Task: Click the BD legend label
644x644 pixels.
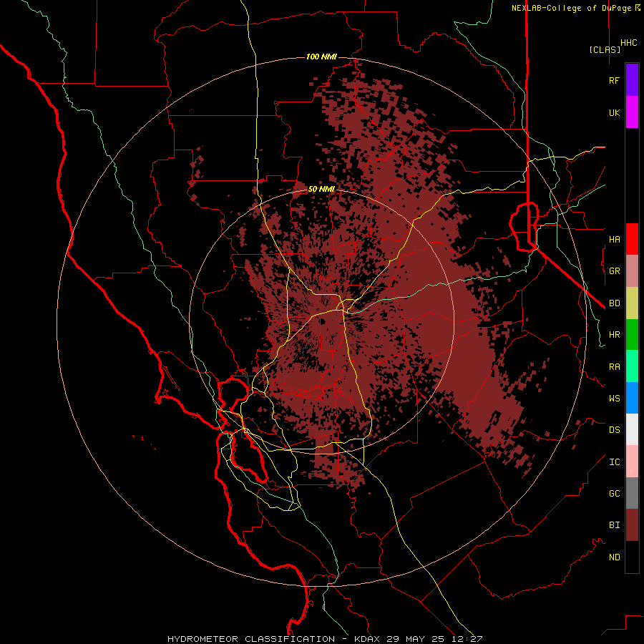Action: [x=614, y=303]
